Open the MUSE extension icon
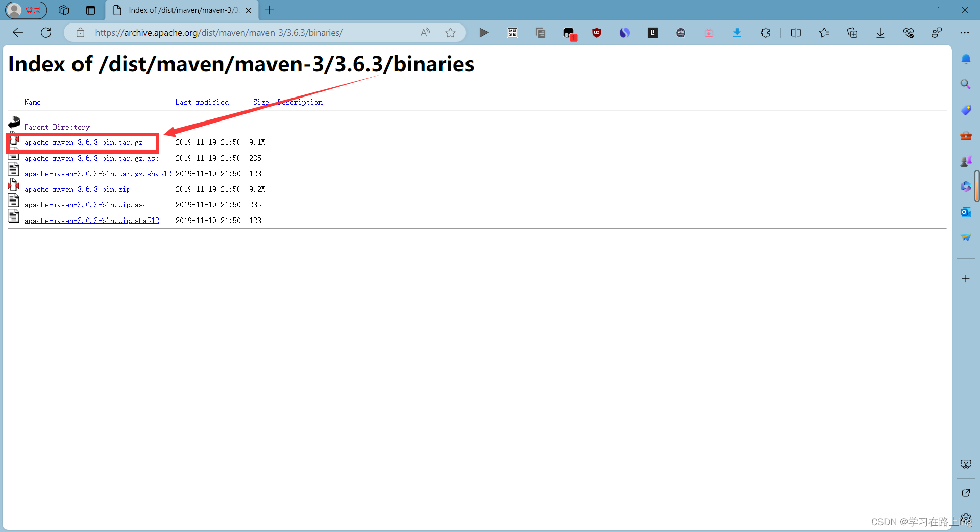The width and height of the screenshot is (980, 532). [x=512, y=33]
